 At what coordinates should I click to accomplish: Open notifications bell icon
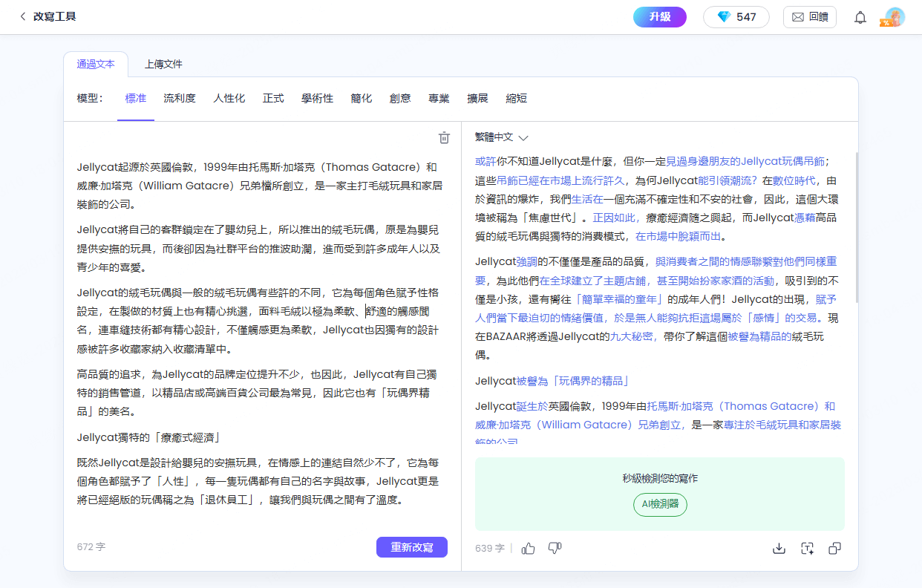point(860,17)
